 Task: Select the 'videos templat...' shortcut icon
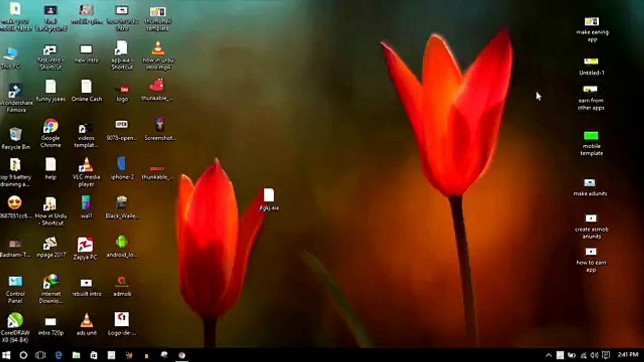pyautogui.click(x=86, y=136)
